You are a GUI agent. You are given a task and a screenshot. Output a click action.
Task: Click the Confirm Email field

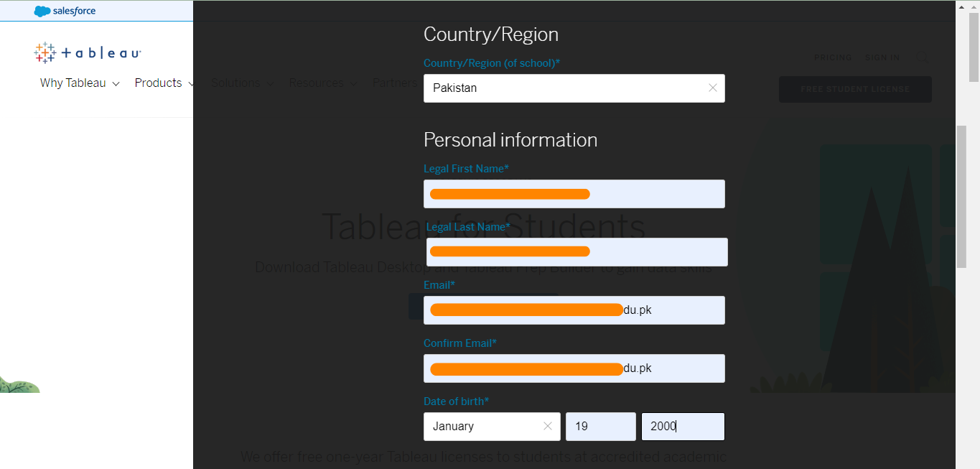[x=574, y=368]
